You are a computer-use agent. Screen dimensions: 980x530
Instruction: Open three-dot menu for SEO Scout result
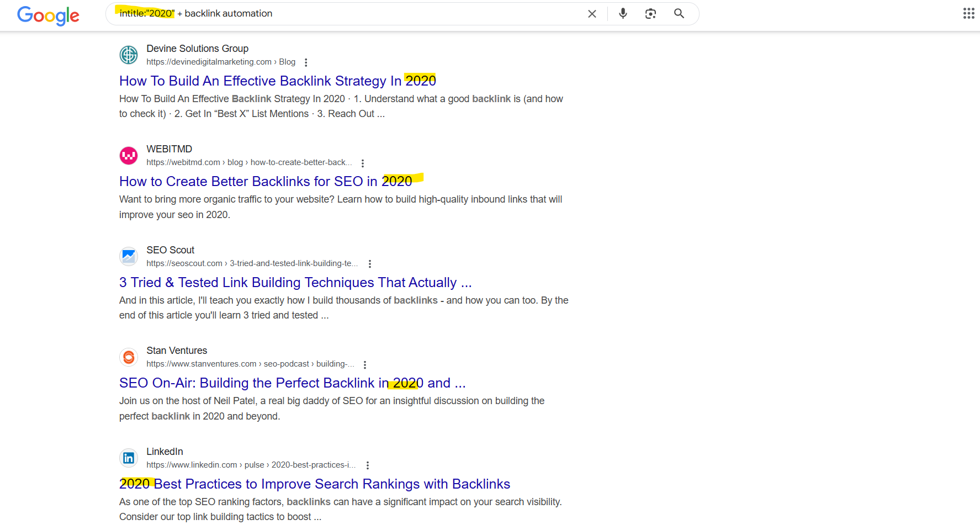pyautogui.click(x=370, y=264)
